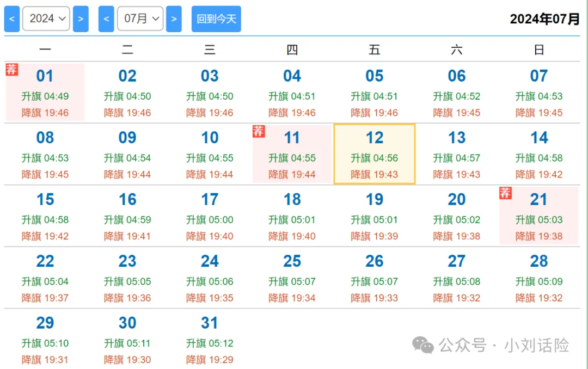Open the 07月 month dropdown
This screenshot has height=369, width=588.
pyautogui.click(x=140, y=19)
